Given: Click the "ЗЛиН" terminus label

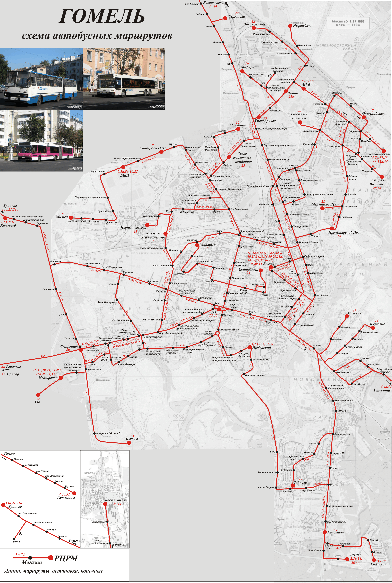Looking at the screenshot, I should click(x=124, y=175).
